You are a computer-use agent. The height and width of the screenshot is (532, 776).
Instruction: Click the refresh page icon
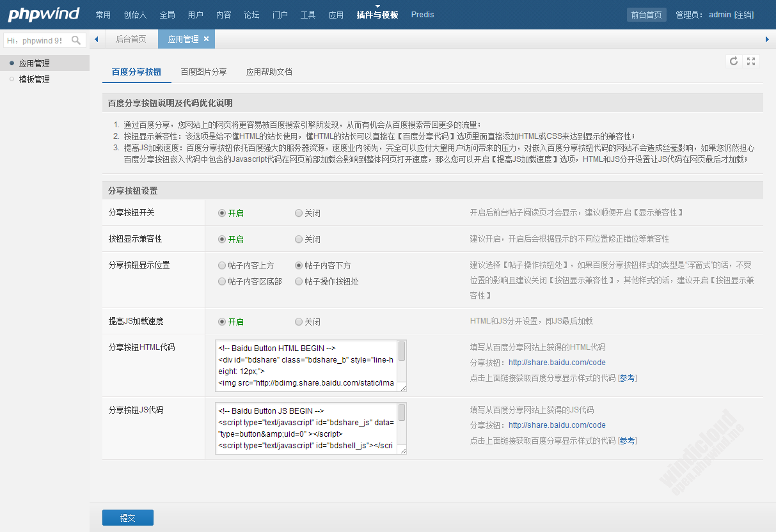click(734, 61)
